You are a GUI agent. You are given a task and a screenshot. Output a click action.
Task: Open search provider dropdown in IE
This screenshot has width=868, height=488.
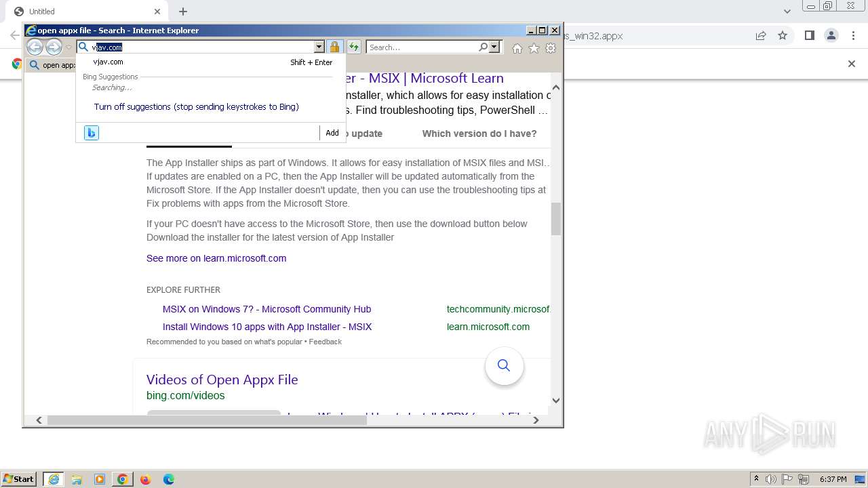coord(494,47)
